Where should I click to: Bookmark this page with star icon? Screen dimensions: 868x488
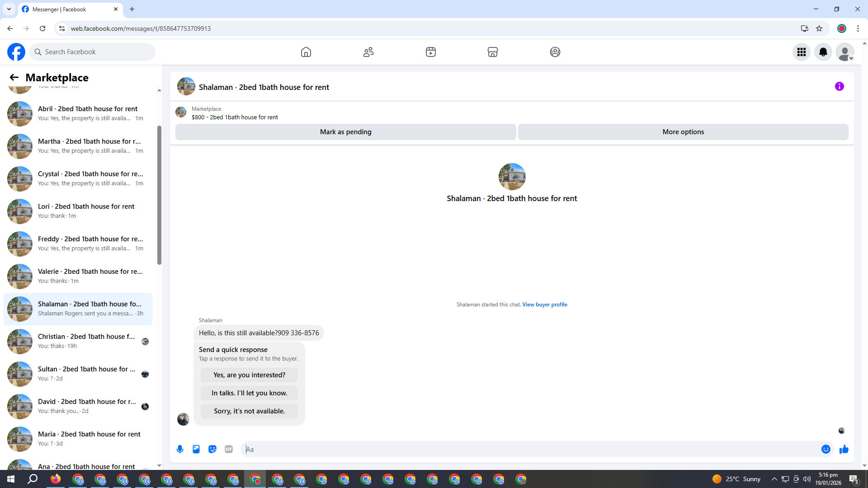click(x=819, y=28)
